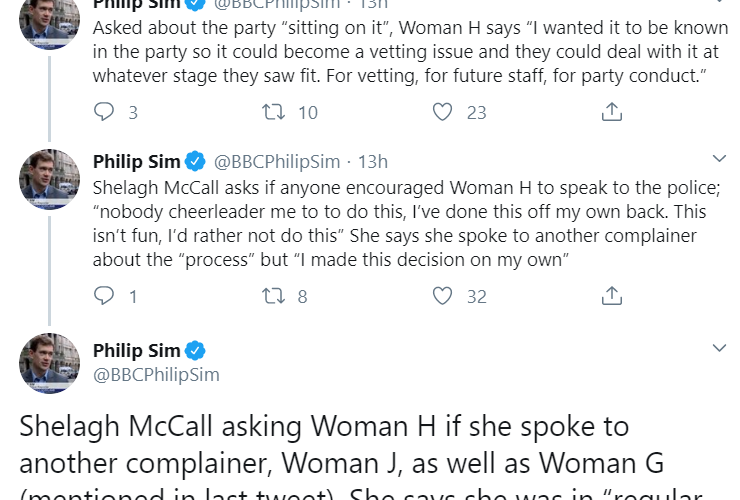The height and width of the screenshot is (500, 740).
Task: Like the tweet with 23 likes
Action: tap(443, 112)
